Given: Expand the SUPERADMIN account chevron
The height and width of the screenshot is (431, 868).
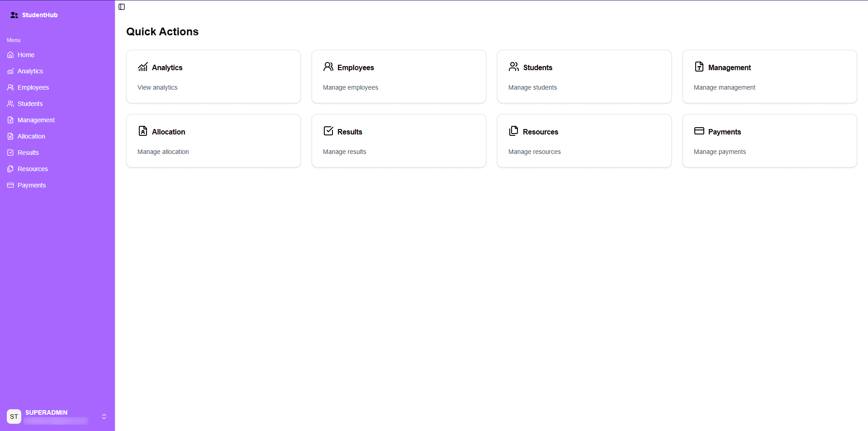Looking at the screenshot, I should [104, 416].
